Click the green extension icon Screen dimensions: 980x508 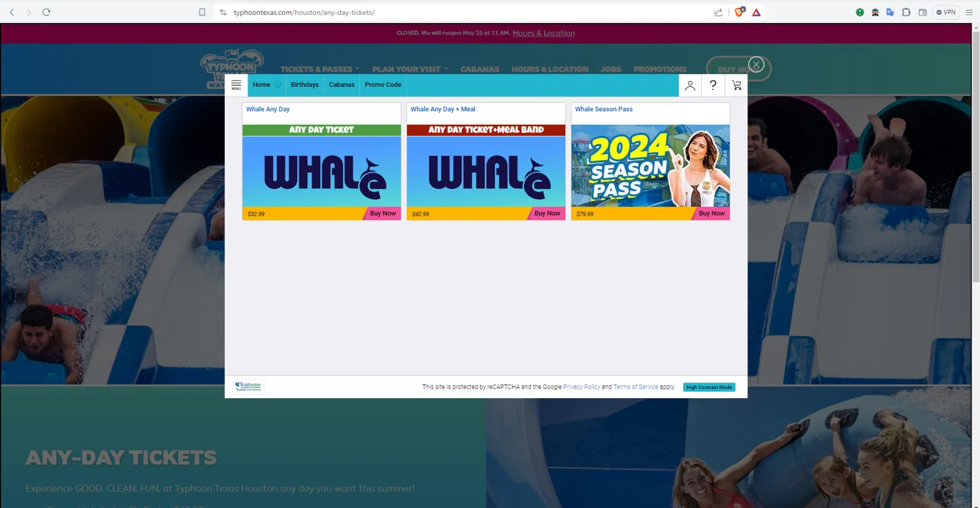pyautogui.click(x=860, y=12)
